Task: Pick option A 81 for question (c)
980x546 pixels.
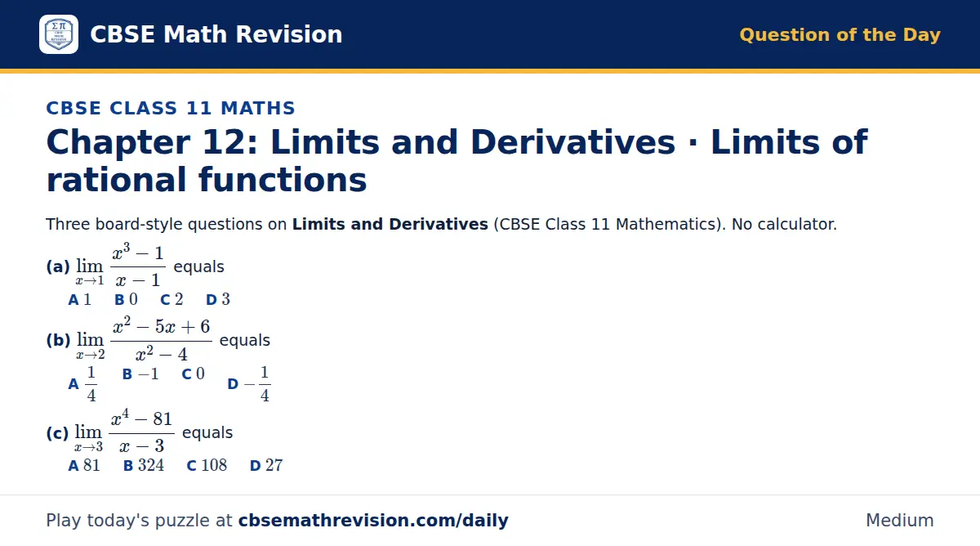Action: [84, 466]
